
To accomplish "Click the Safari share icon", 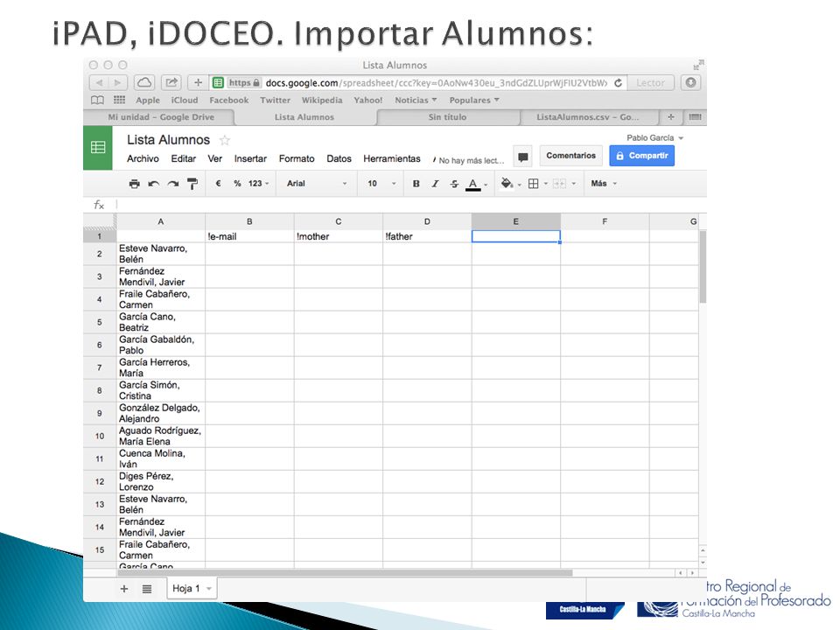I will point(171,82).
